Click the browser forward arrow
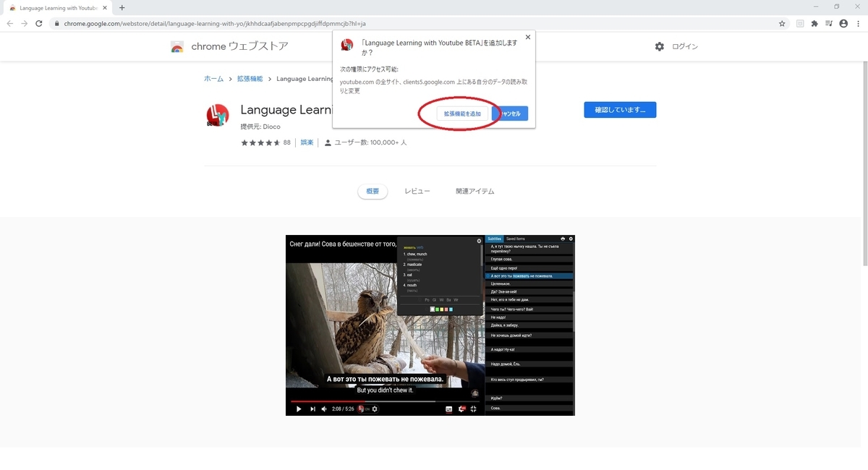 (x=24, y=23)
